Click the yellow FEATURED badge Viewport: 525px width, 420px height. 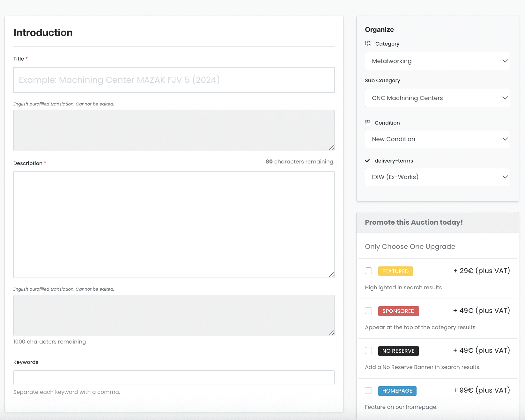pos(395,271)
